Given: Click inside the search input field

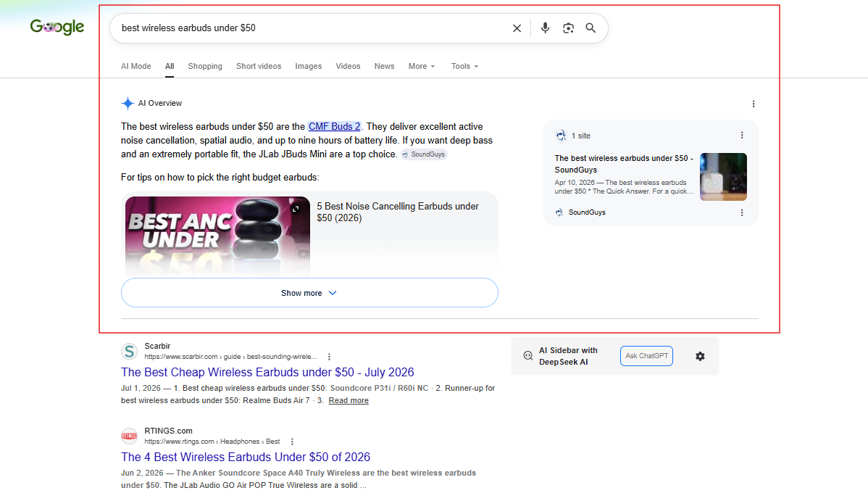Looking at the screenshot, I should 310,28.
